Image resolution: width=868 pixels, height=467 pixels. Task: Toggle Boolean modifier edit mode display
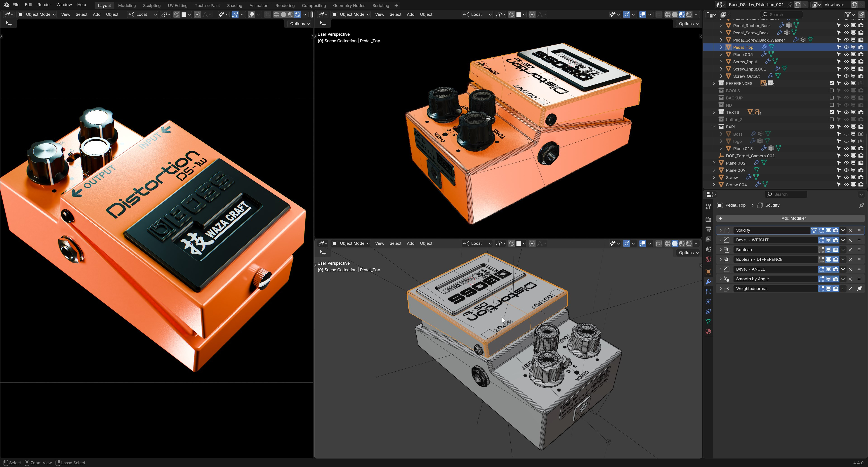[821, 250]
